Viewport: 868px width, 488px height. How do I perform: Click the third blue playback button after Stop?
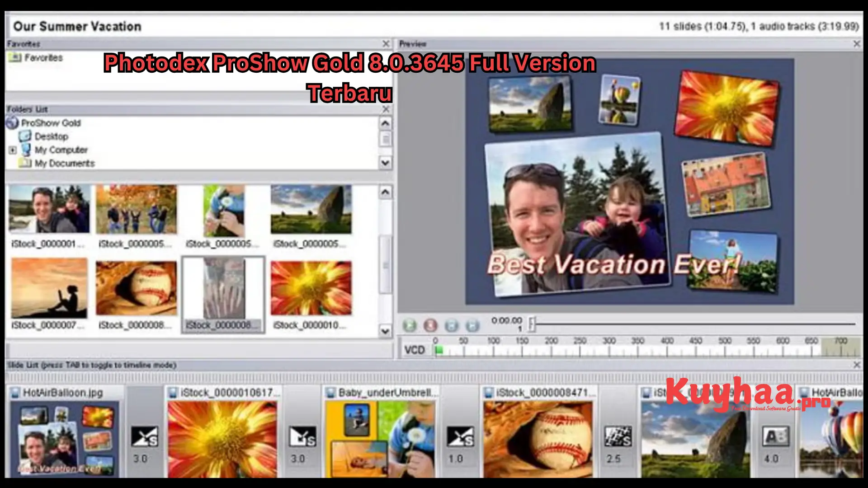[451, 325]
